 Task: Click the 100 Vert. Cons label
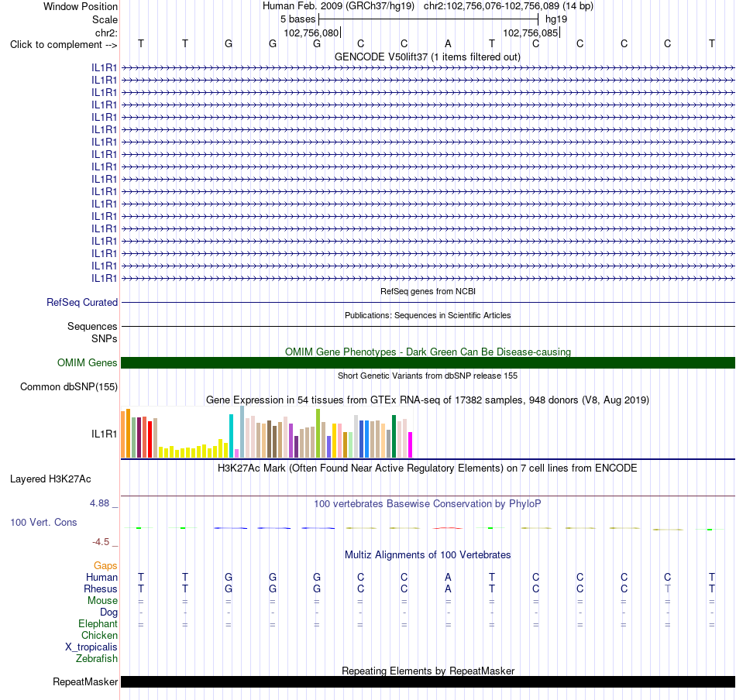(43, 522)
